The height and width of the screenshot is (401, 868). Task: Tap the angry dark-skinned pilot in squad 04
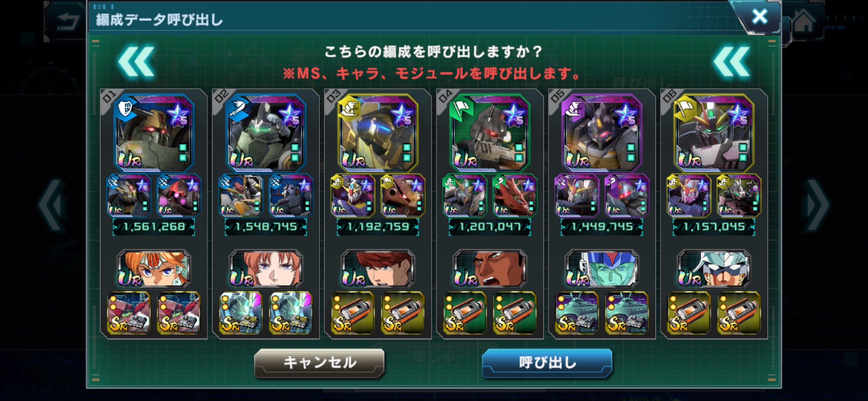coord(490,269)
